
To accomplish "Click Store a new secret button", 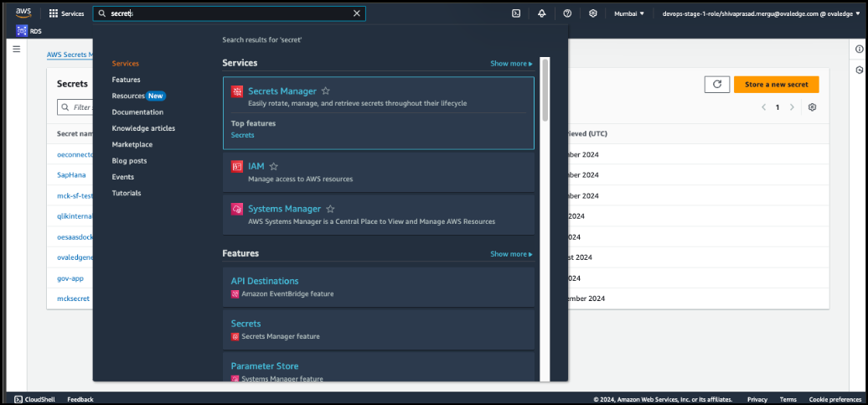I will 776,85.
